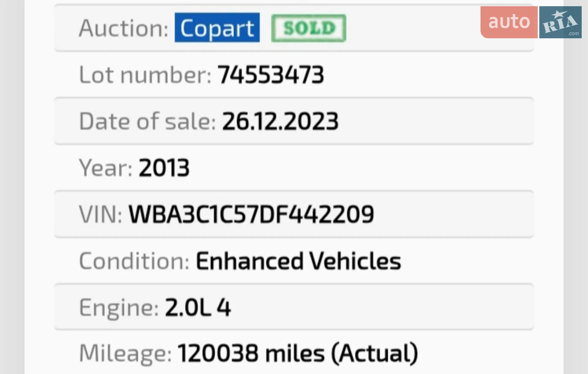Click the Lot number label

tap(145, 75)
